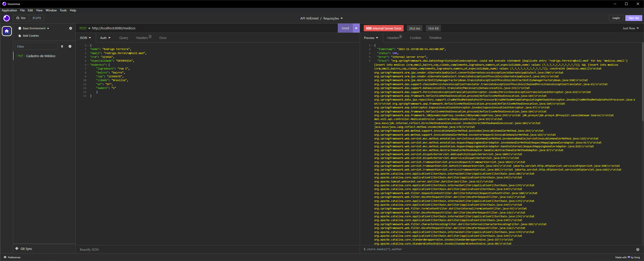Open the Edit menu
The height and width of the screenshot is (261, 644).
pyautogui.click(x=30, y=10)
